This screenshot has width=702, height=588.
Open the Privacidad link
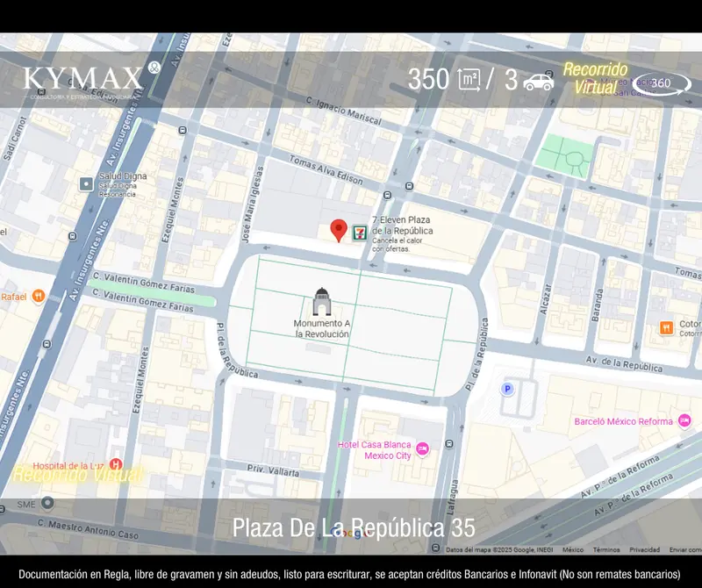coord(644,549)
